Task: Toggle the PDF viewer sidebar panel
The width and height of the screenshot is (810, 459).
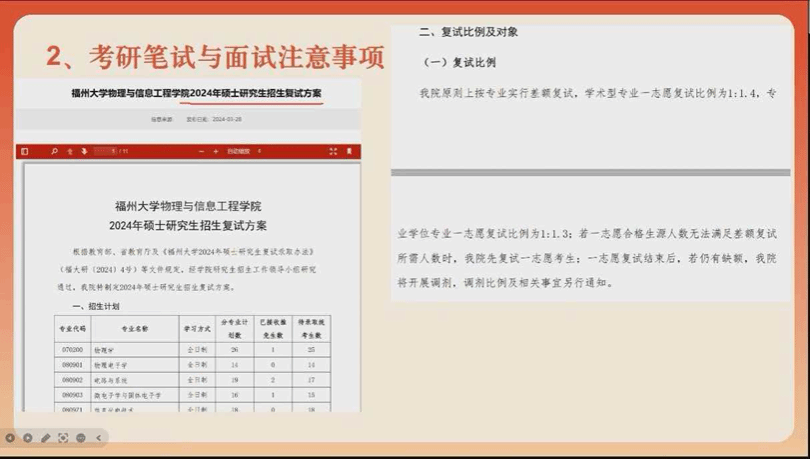Action: [26, 152]
